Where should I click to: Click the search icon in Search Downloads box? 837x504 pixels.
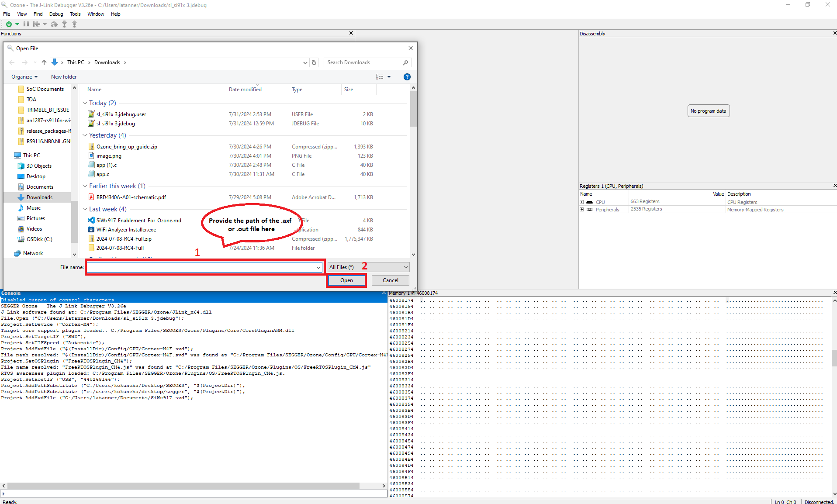(x=405, y=62)
